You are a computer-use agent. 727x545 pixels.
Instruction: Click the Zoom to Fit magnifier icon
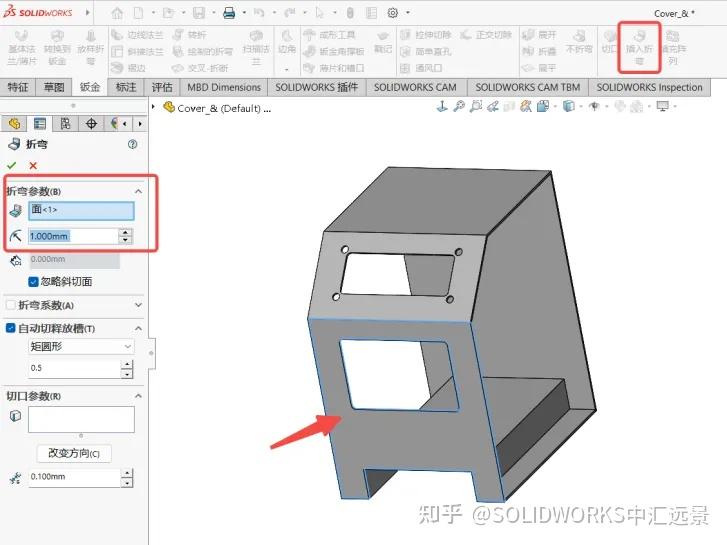(459, 107)
